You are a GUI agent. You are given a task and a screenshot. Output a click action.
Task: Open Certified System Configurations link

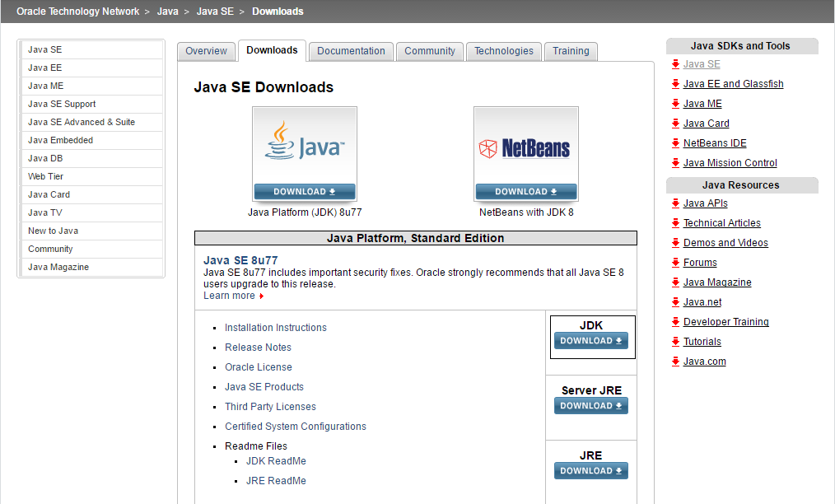(x=296, y=427)
